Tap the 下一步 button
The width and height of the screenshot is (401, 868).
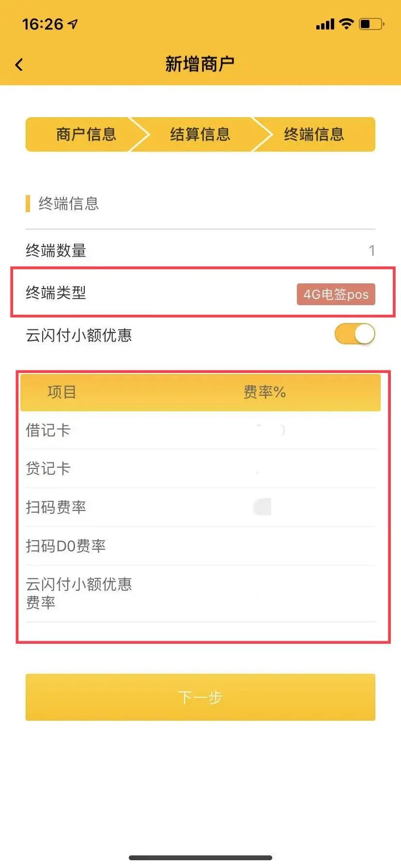tap(200, 697)
